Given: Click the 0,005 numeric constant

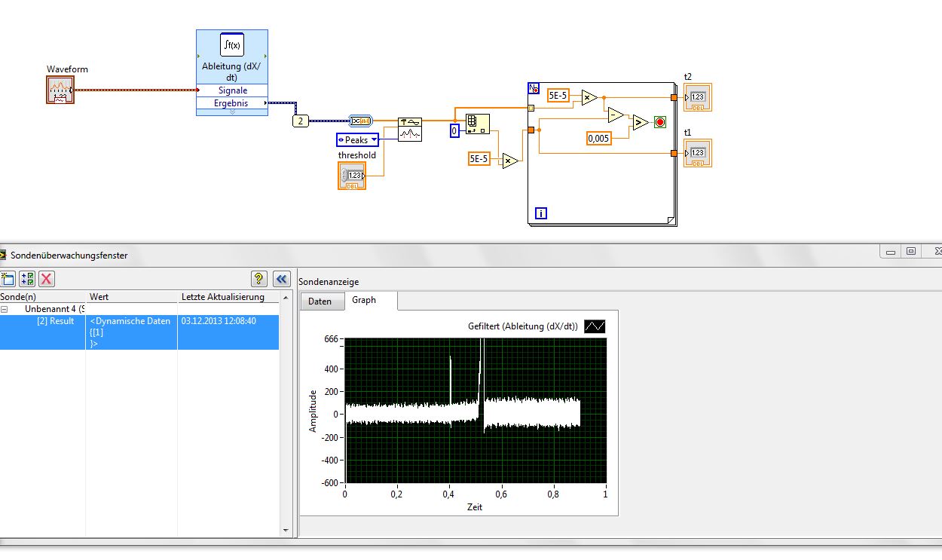Looking at the screenshot, I should pos(598,139).
